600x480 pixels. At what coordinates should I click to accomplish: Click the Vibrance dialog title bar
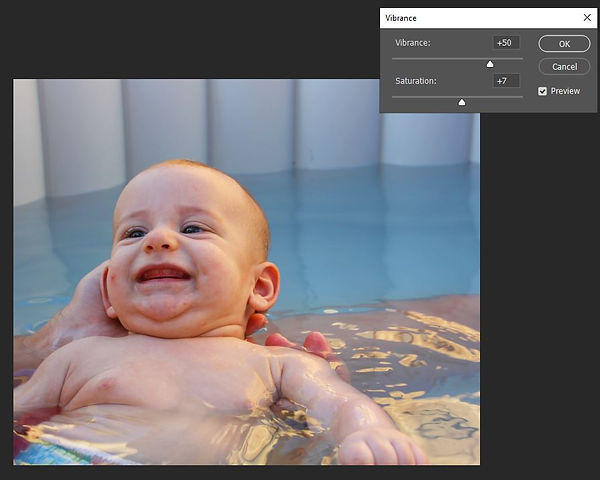tap(488, 18)
